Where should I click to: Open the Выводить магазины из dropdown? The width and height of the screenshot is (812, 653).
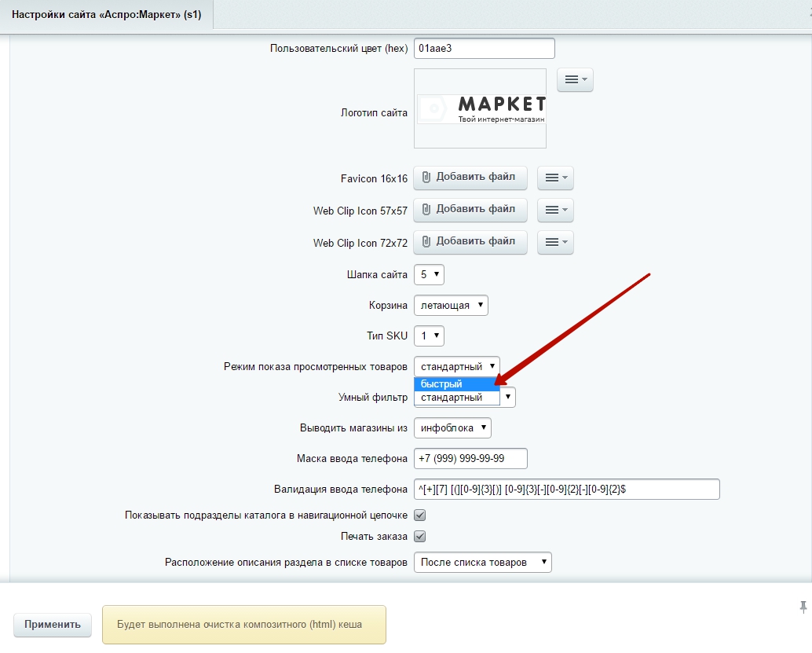point(452,428)
